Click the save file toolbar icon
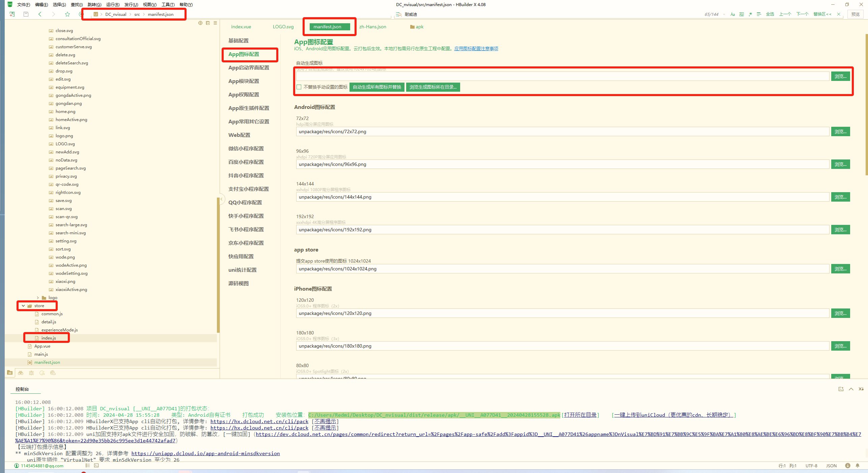Viewport: 868px width, 473px height. (x=26, y=14)
